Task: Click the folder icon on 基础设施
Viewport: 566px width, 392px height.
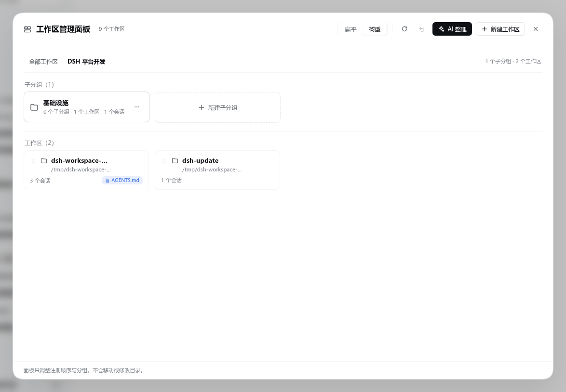Action: click(34, 107)
